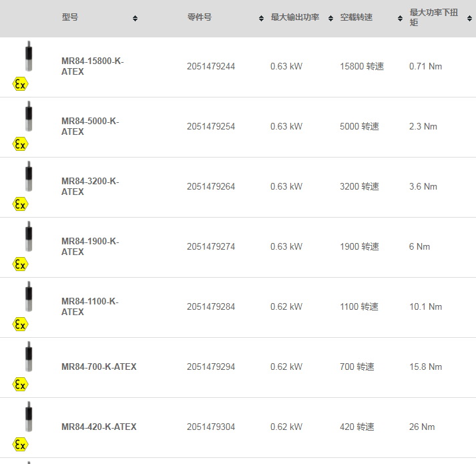476x464 pixels.
Task: Click the Ex badge in the MR84-1100-K-ATEX row
Action: point(20,324)
